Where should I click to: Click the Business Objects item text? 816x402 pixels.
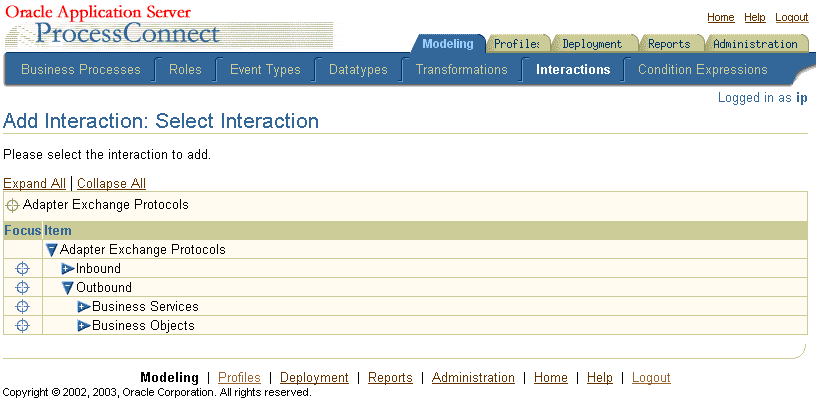[143, 325]
